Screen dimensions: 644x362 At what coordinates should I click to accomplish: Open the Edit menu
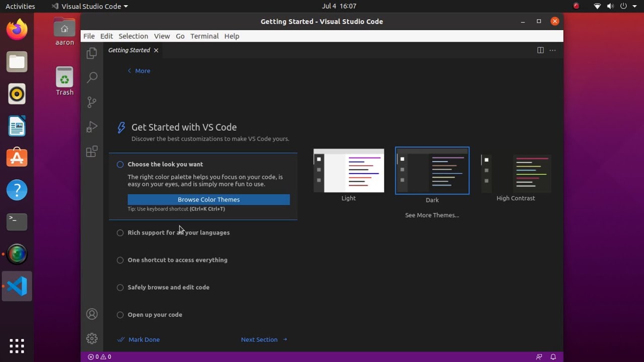click(x=107, y=36)
